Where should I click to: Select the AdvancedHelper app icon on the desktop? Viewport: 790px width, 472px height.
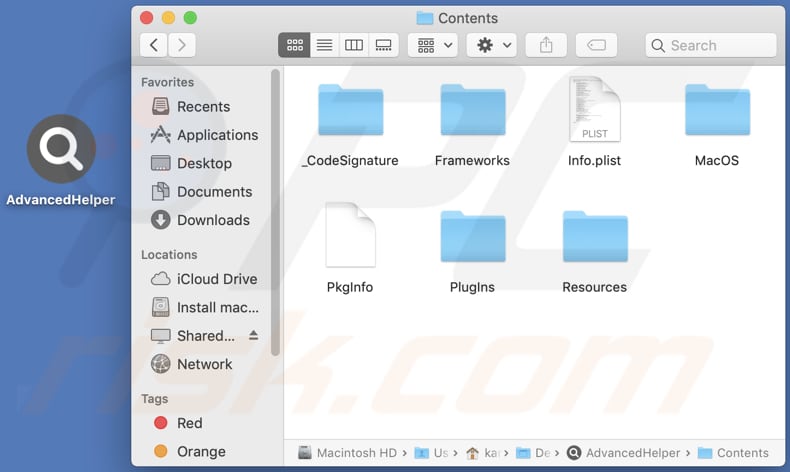61,149
